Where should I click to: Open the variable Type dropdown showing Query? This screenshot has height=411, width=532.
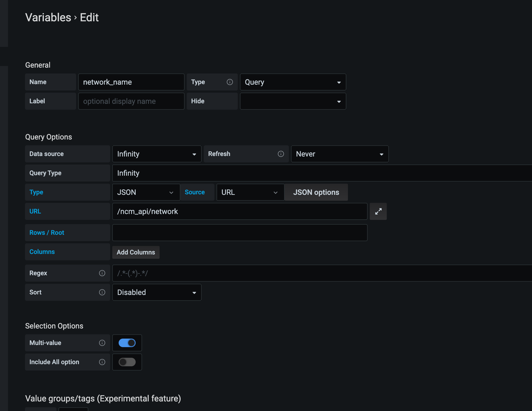point(293,82)
